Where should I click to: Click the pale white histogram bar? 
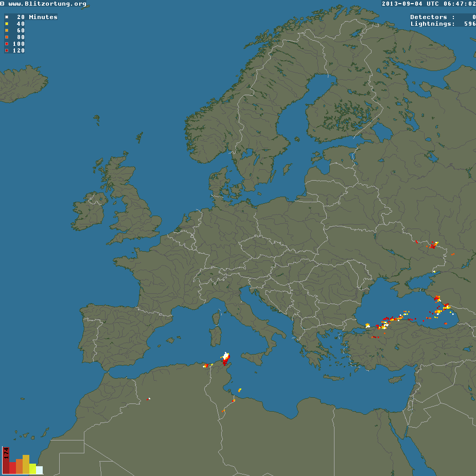click(39, 470)
